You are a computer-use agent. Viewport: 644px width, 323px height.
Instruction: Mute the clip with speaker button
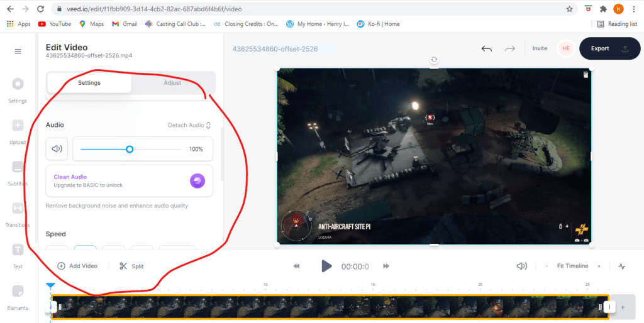57,149
